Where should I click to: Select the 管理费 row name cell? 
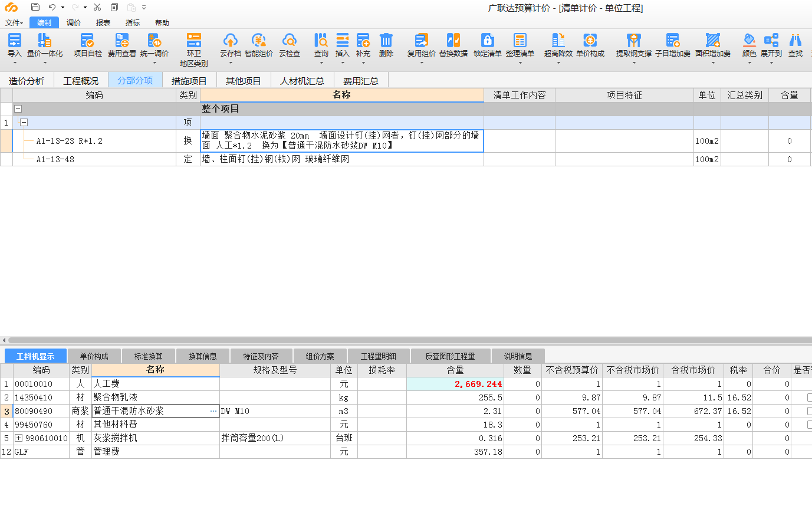(x=156, y=452)
